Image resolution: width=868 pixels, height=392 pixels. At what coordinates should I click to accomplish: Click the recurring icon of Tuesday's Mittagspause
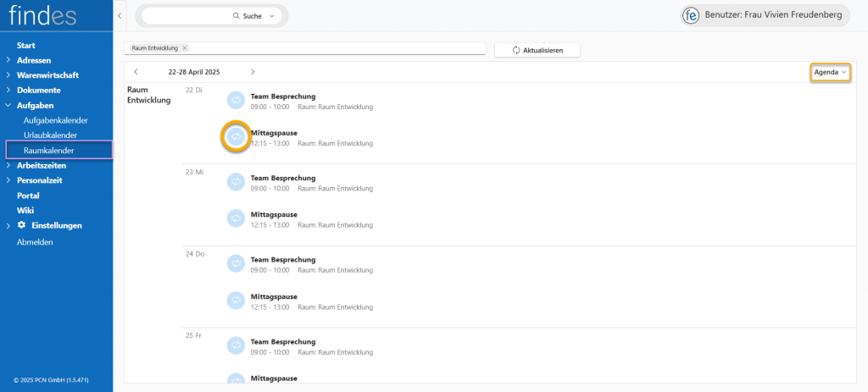point(236,136)
